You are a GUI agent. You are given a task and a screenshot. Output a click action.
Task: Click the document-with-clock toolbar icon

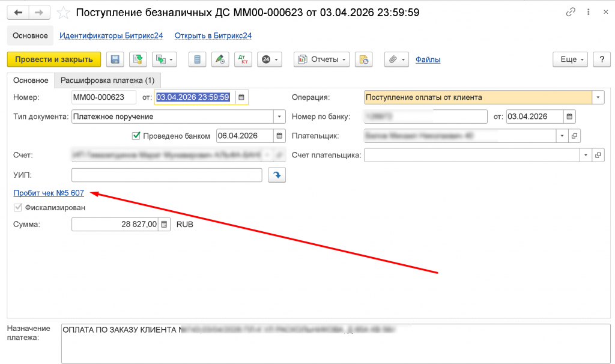(x=363, y=59)
